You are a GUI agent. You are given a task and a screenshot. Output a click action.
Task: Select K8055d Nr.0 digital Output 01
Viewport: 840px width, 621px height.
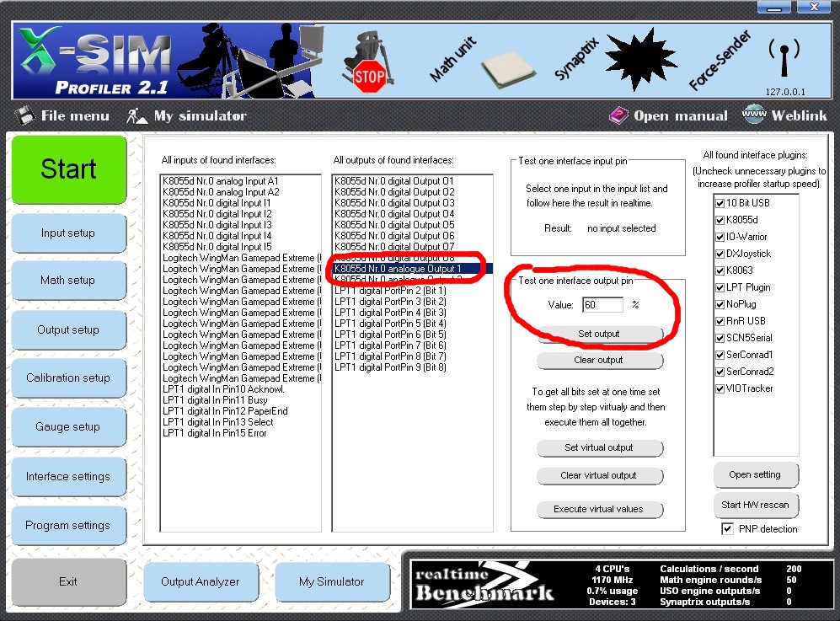[x=394, y=181]
